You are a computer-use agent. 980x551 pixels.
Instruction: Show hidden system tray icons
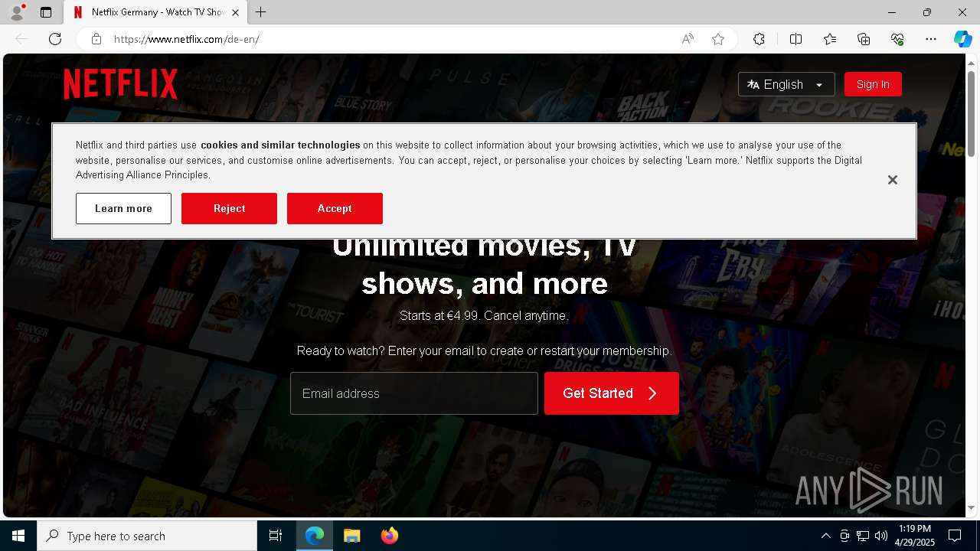(825, 536)
